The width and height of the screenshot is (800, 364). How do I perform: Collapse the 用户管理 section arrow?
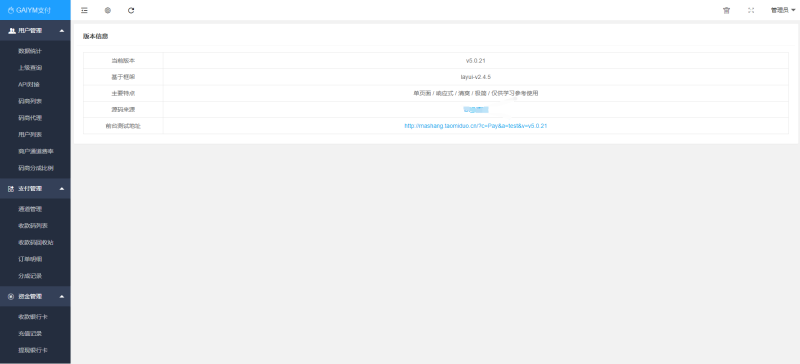(62, 31)
